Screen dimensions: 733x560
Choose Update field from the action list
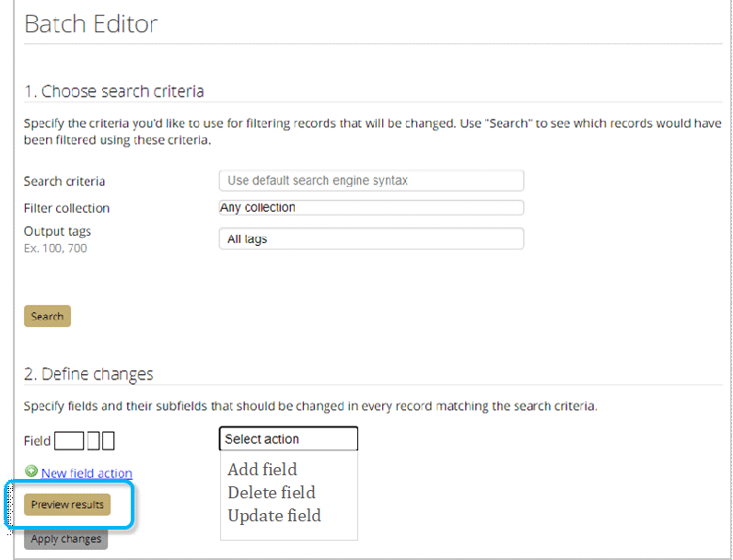(x=274, y=516)
